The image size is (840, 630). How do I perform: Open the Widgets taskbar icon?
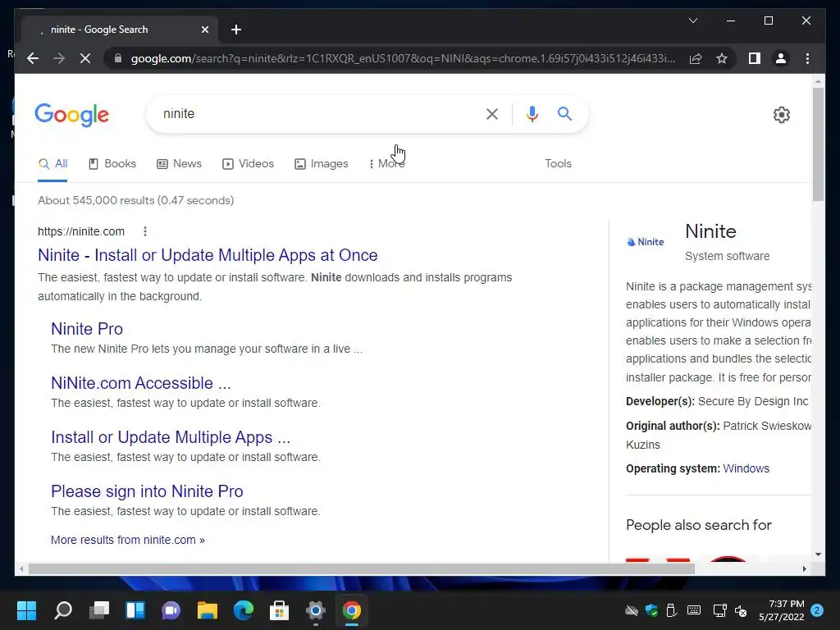(135, 610)
